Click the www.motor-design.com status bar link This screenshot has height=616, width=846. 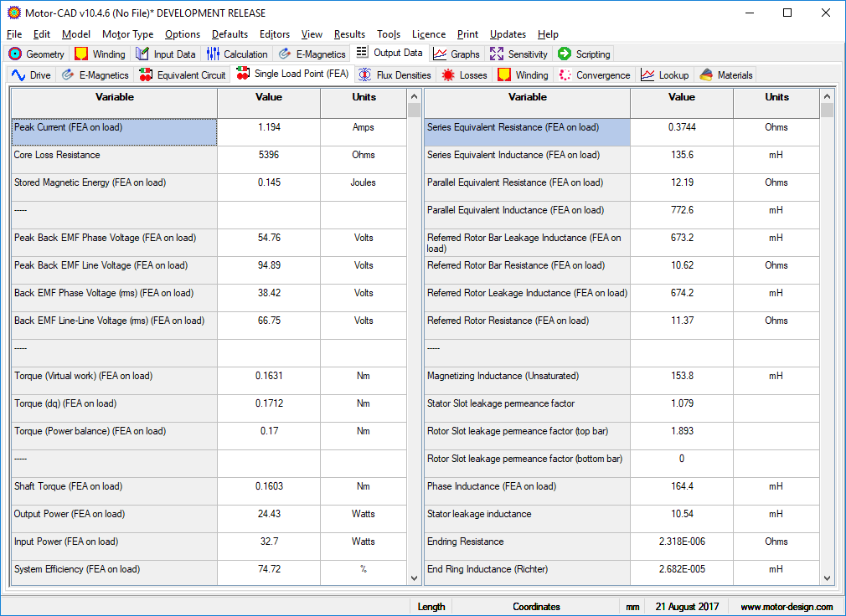pyautogui.click(x=787, y=607)
